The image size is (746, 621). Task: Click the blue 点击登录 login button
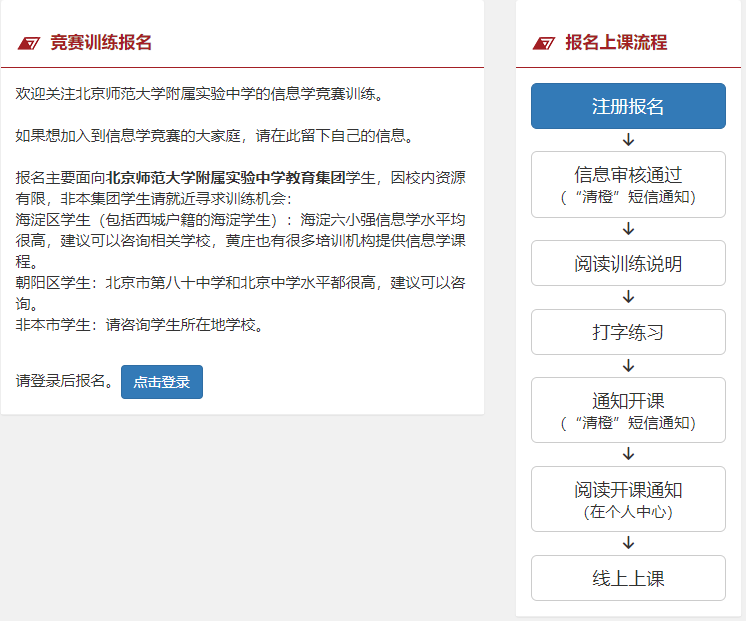pos(162,382)
